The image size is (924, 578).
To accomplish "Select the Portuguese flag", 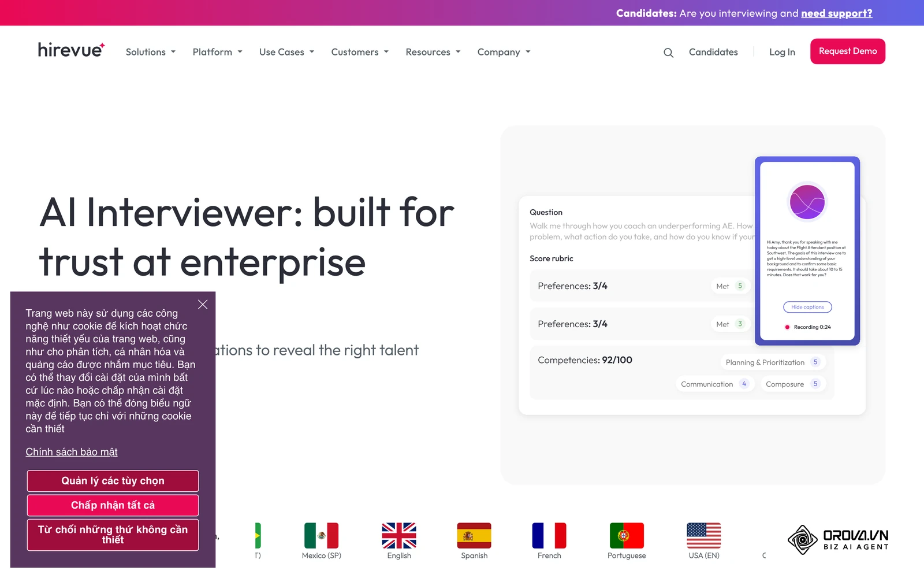I will coord(627,535).
